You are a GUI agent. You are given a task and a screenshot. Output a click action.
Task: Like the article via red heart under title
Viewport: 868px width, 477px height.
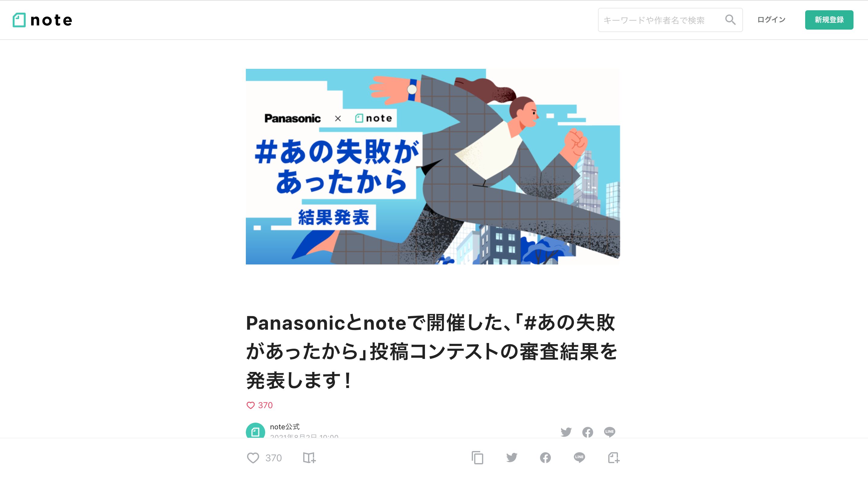coord(250,405)
